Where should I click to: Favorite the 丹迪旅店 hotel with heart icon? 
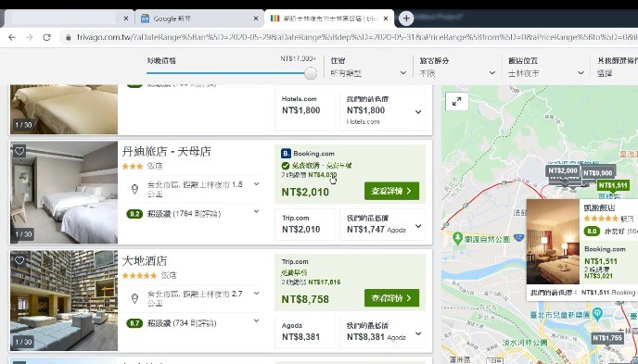coord(19,152)
